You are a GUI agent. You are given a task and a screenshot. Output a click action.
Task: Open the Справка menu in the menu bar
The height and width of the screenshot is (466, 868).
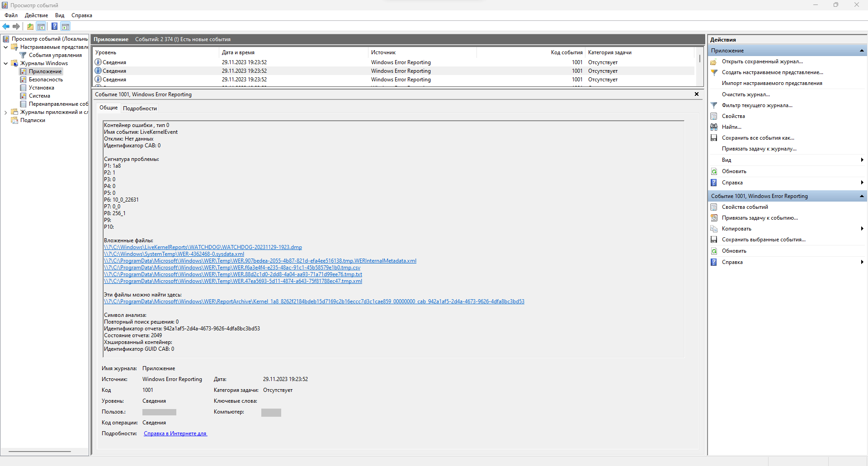point(82,15)
